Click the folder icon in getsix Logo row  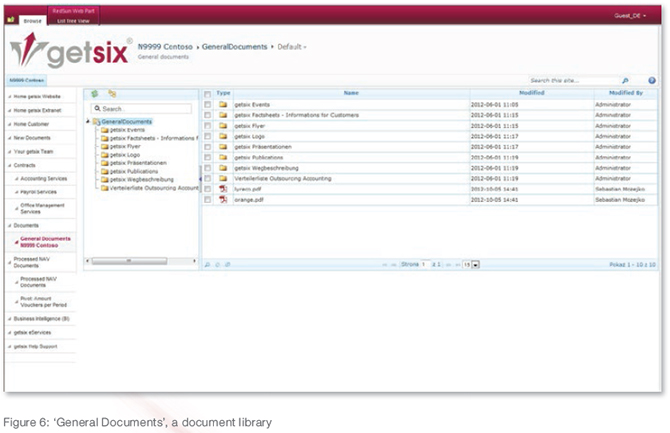[x=223, y=136]
